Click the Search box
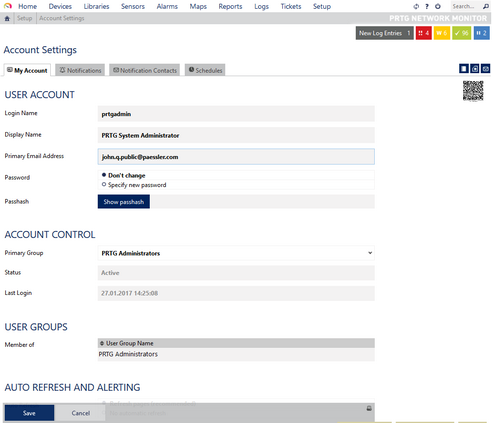The image size is (492, 423). click(x=466, y=6)
